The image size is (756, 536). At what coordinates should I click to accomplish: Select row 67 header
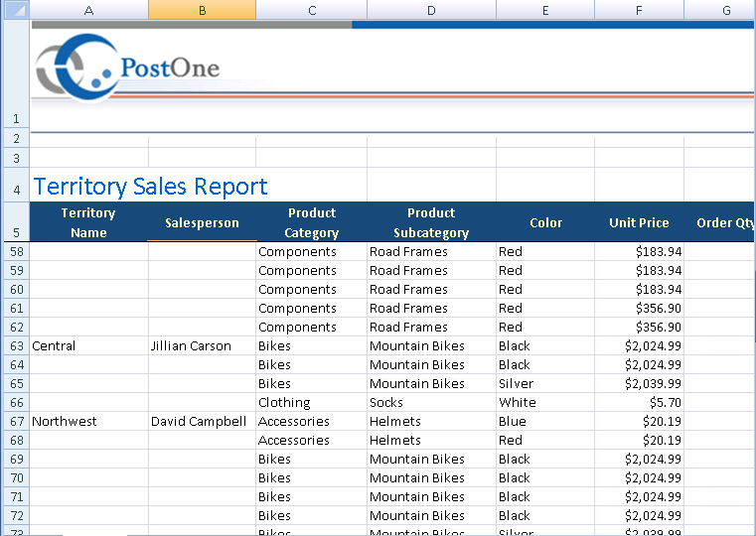17,422
